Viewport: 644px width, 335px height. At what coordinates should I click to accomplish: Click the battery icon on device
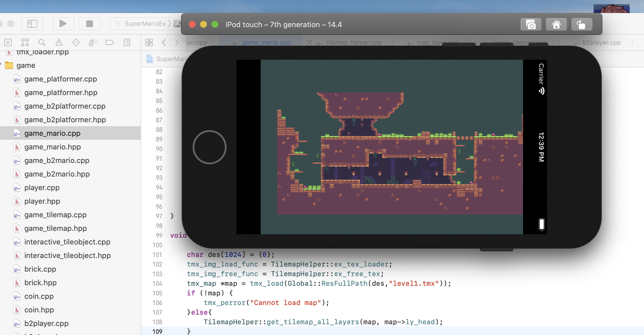click(541, 224)
